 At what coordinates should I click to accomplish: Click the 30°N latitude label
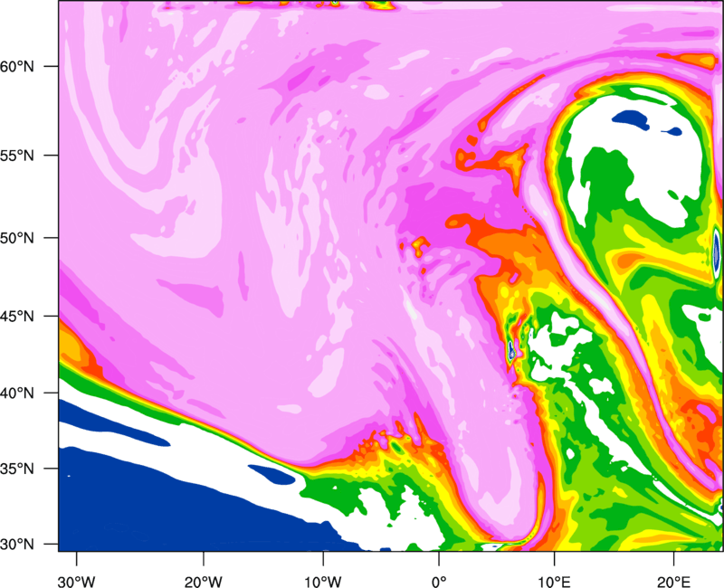[x=17, y=545]
